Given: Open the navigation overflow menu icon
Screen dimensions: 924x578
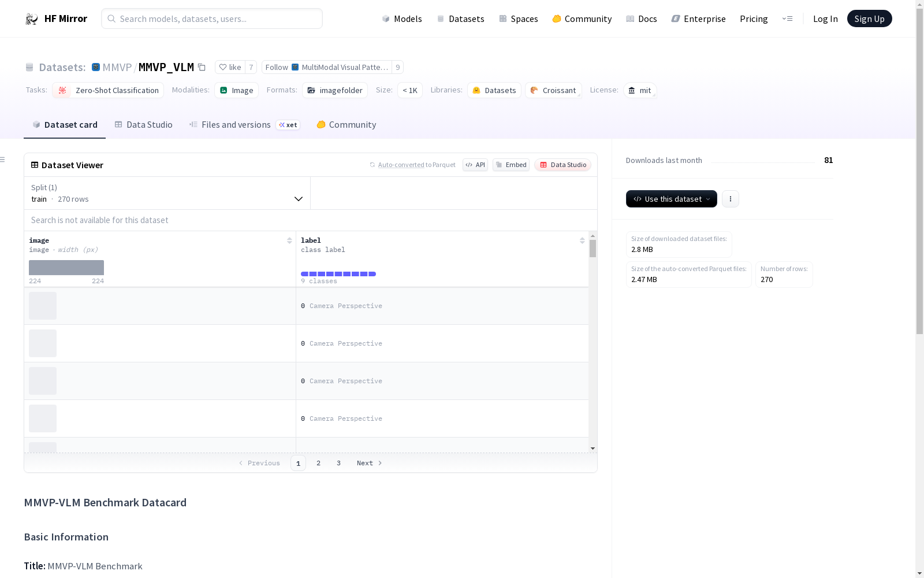Looking at the screenshot, I should pyautogui.click(x=787, y=18).
